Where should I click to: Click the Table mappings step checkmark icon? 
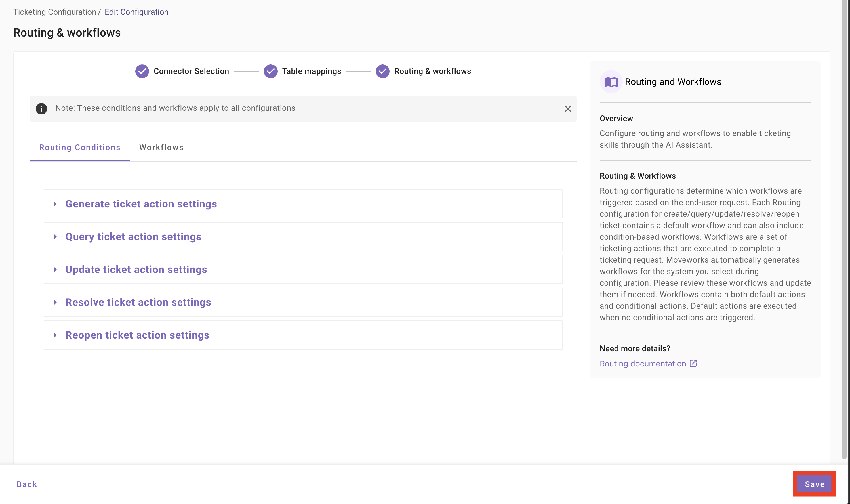[x=270, y=71]
